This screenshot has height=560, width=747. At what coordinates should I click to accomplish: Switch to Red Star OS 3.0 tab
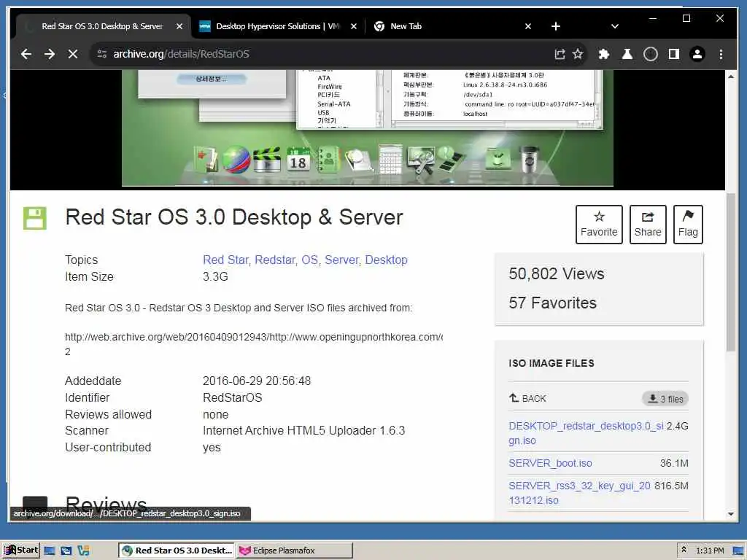coord(102,27)
